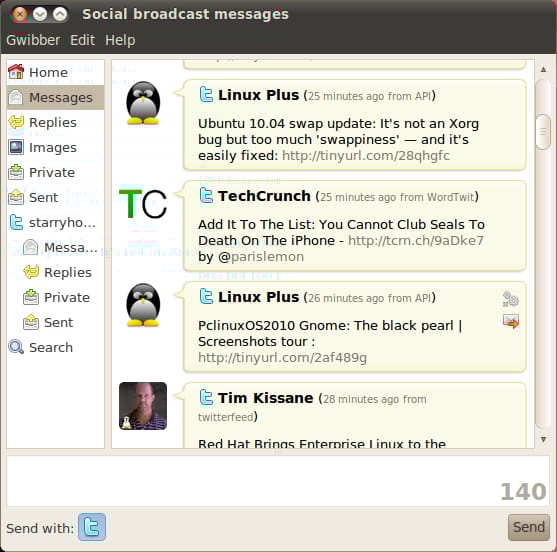
Task: Open top-level Private messages stream
Action: (x=55, y=172)
